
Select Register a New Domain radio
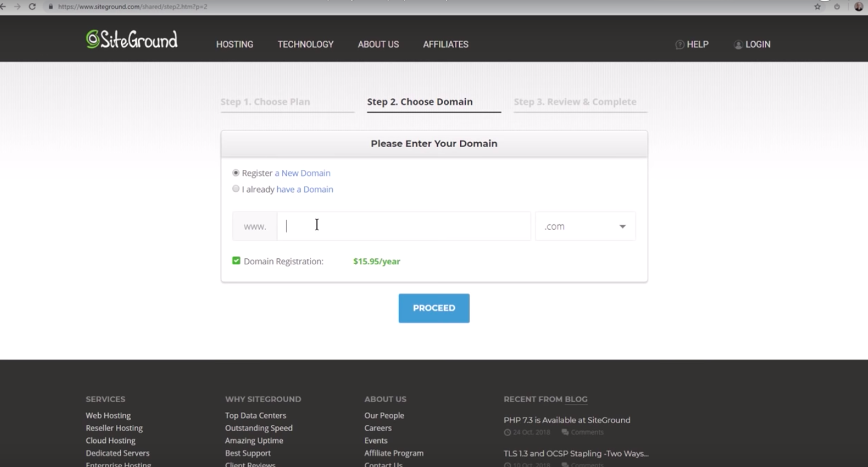tap(236, 173)
